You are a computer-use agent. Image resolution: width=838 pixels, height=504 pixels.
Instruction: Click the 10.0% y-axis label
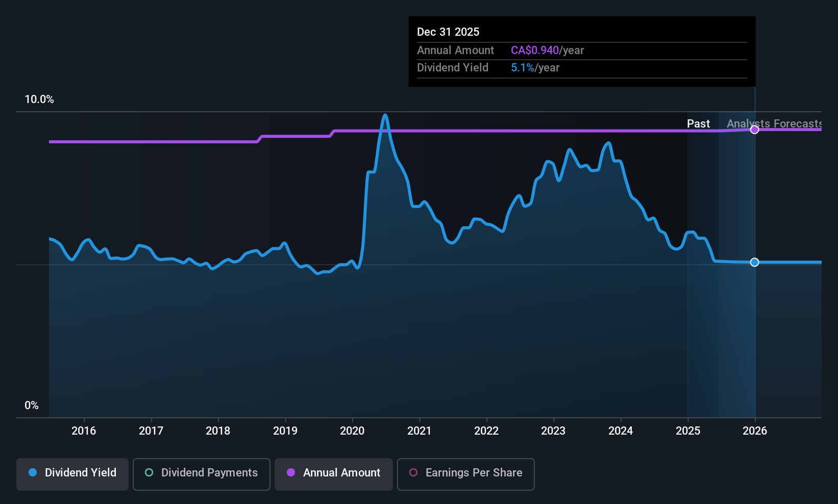39,99
